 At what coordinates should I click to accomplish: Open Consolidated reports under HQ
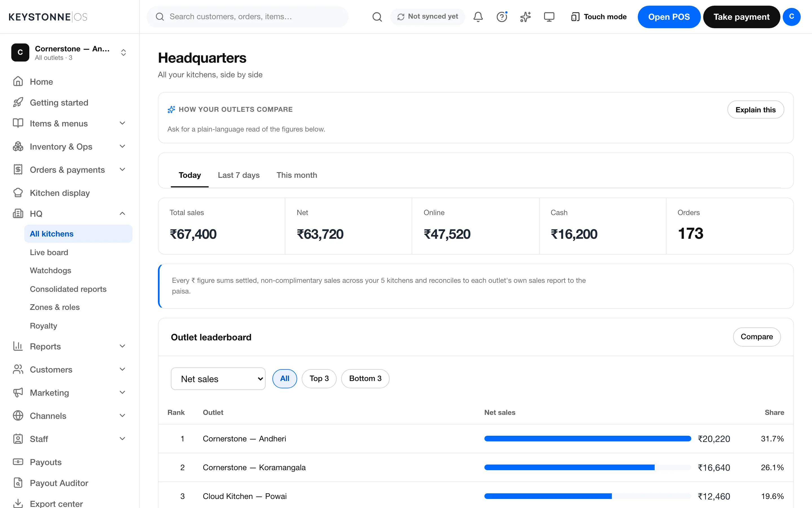pyautogui.click(x=78, y=289)
